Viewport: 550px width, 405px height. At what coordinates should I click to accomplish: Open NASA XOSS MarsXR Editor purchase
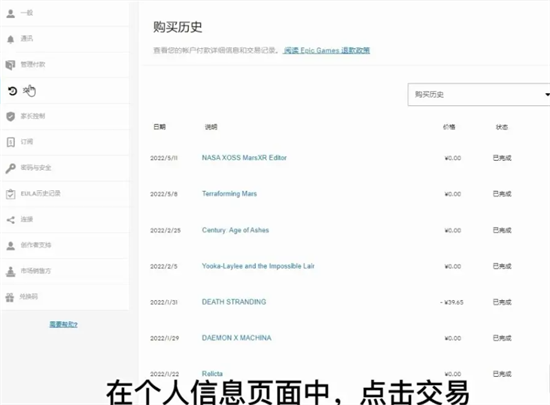(244, 158)
